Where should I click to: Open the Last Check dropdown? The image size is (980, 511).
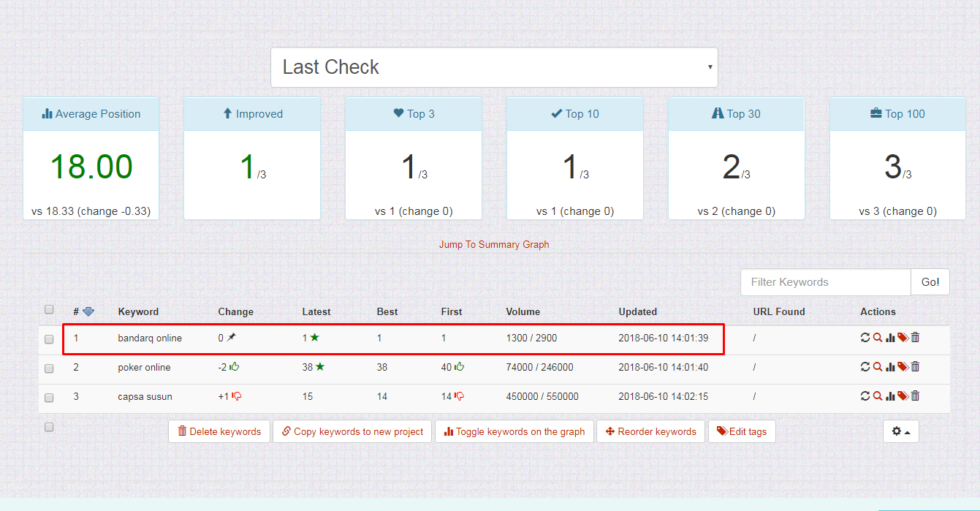pyautogui.click(x=494, y=67)
